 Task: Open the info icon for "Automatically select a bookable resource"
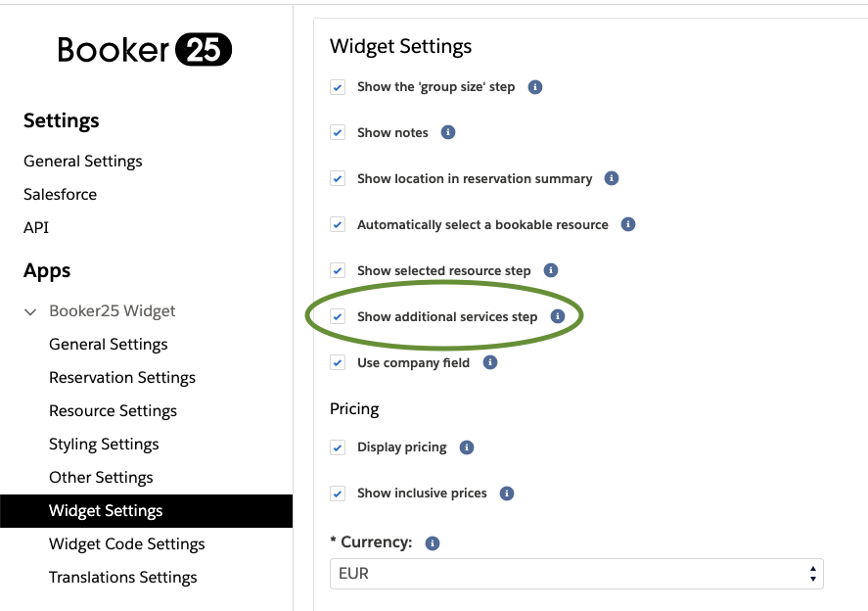coord(627,224)
